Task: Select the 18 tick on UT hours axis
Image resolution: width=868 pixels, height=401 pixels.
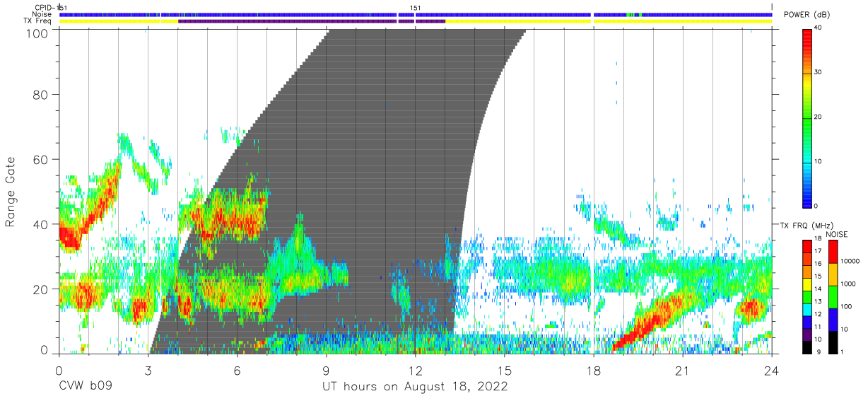Action: [594, 370]
